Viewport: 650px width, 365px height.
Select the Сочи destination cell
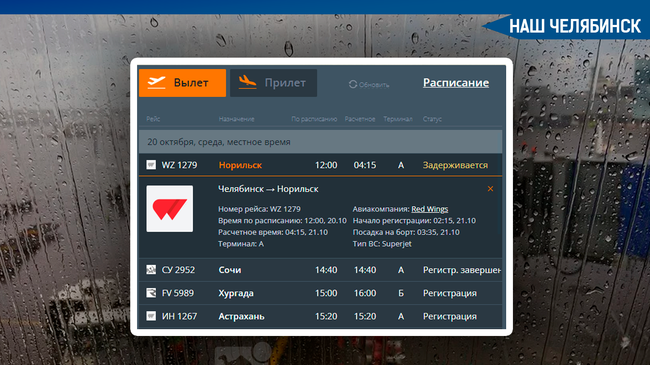pos(230,270)
